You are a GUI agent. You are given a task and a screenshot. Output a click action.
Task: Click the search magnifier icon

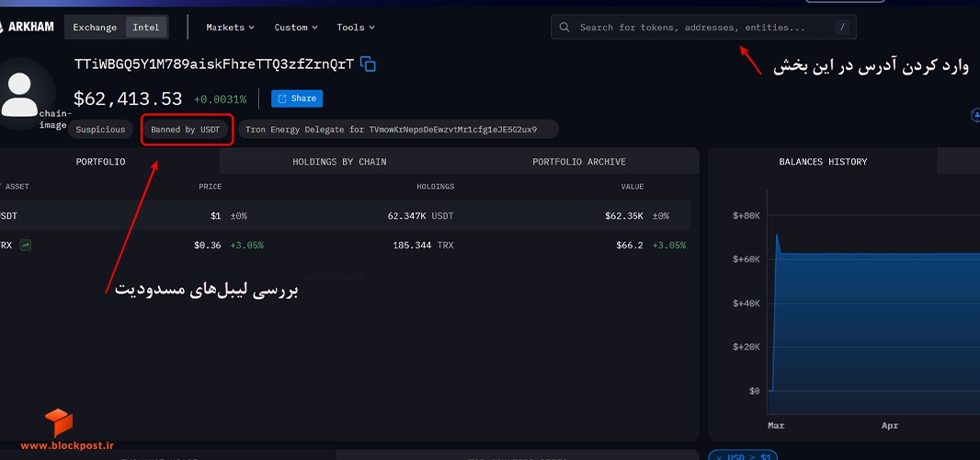[x=564, y=28]
